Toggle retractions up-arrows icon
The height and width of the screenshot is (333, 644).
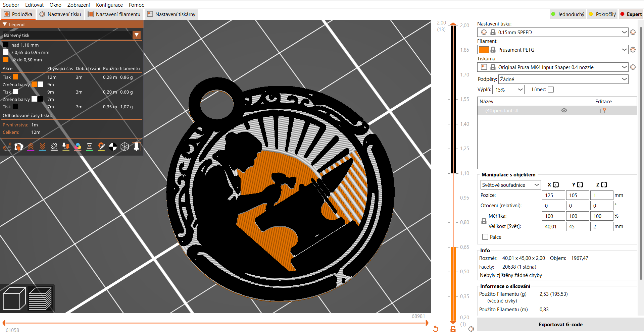[31, 147]
